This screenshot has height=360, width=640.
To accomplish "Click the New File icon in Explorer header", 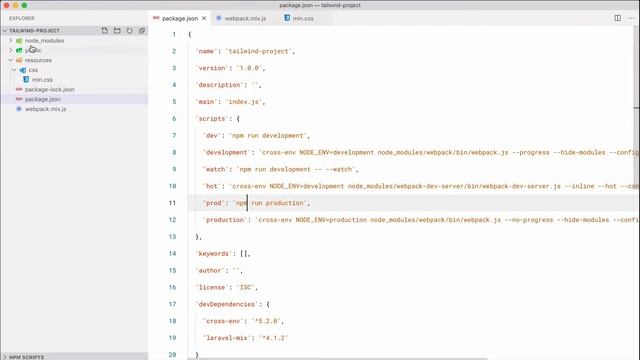I will 105,31.
